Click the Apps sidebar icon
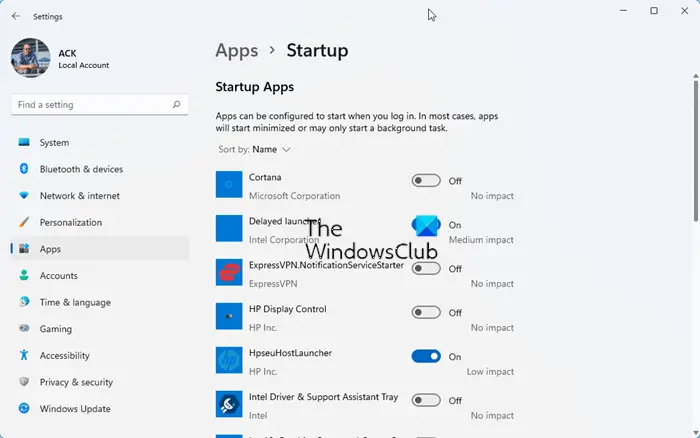The width and height of the screenshot is (700, 438). tap(24, 248)
